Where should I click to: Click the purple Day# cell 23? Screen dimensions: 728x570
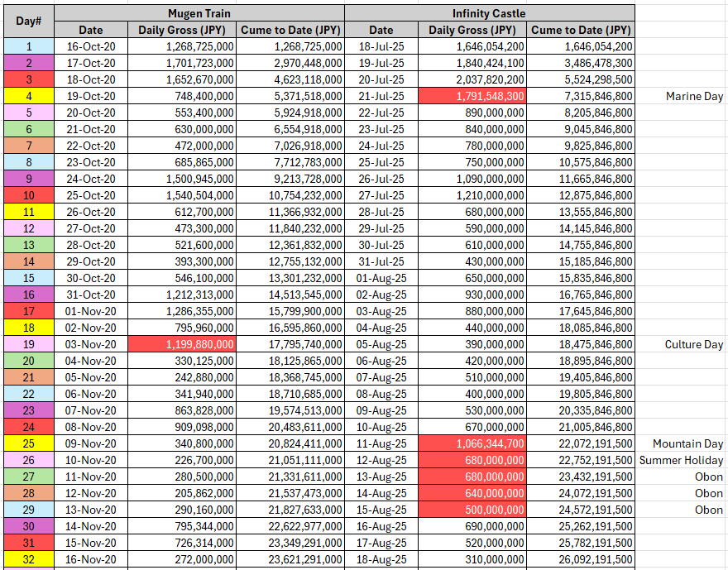point(29,410)
